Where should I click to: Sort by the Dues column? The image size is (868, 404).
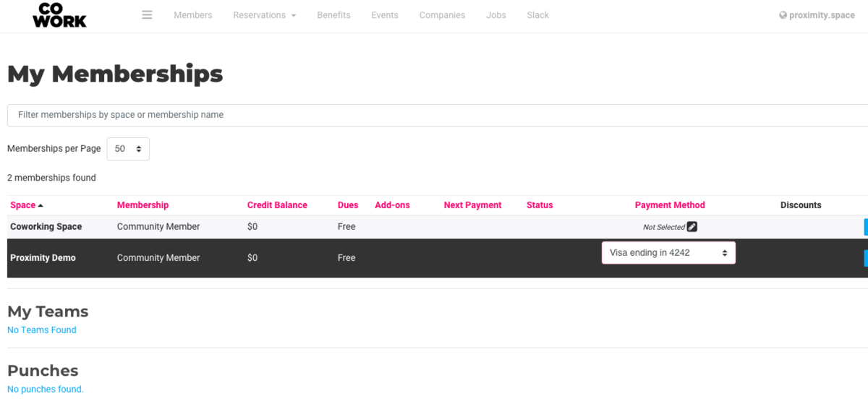[x=348, y=205]
